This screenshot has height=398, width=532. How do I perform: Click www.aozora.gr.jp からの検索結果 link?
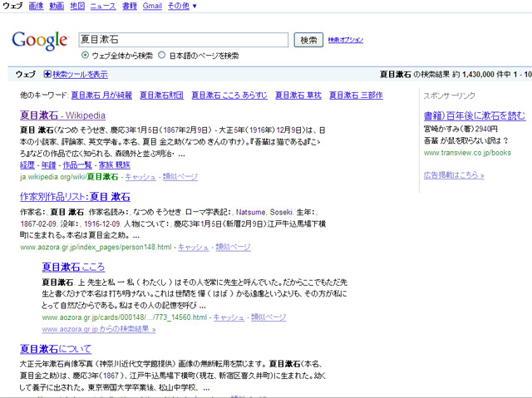[99, 329]
